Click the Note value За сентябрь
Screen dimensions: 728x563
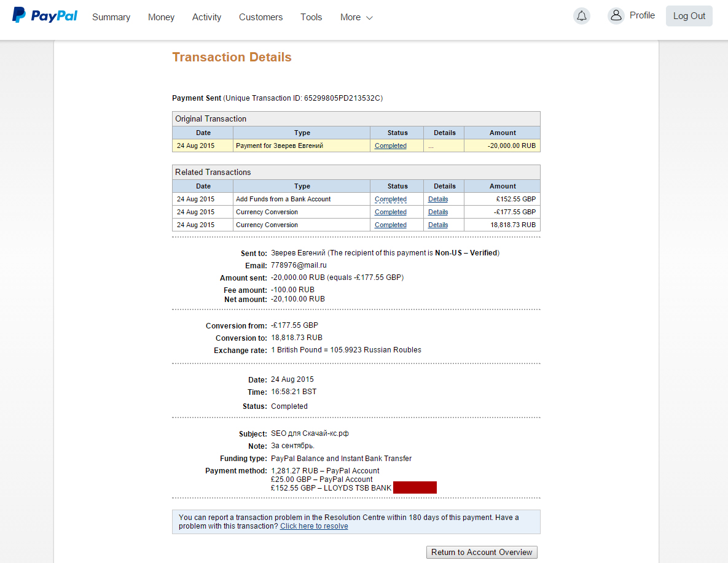pyautogui.click(x=292, y=446)
